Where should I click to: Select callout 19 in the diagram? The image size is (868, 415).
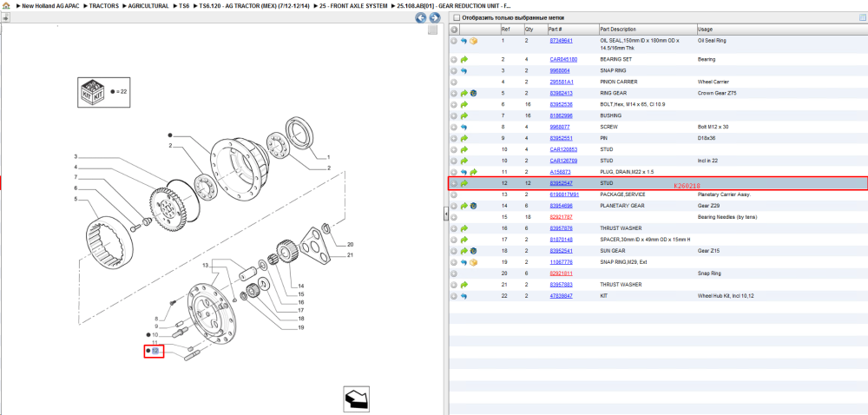pyautogui.click(x=301, y=327)
